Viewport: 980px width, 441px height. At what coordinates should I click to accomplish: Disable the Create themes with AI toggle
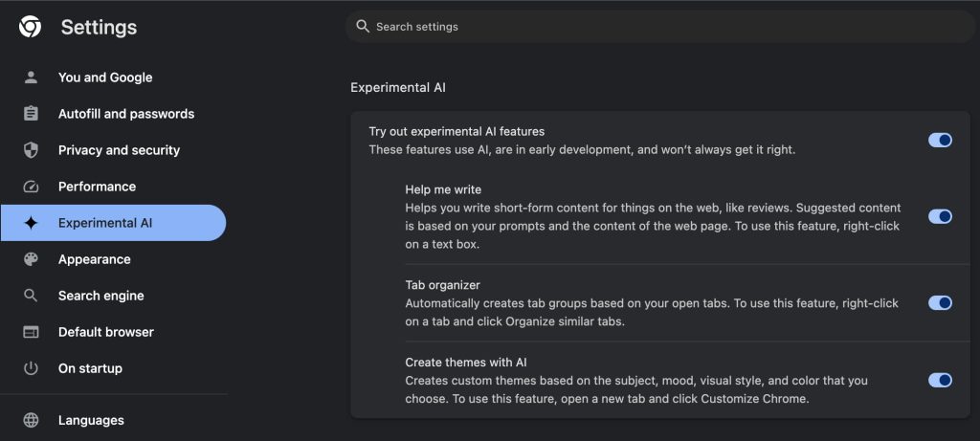(x=940, y=380)
